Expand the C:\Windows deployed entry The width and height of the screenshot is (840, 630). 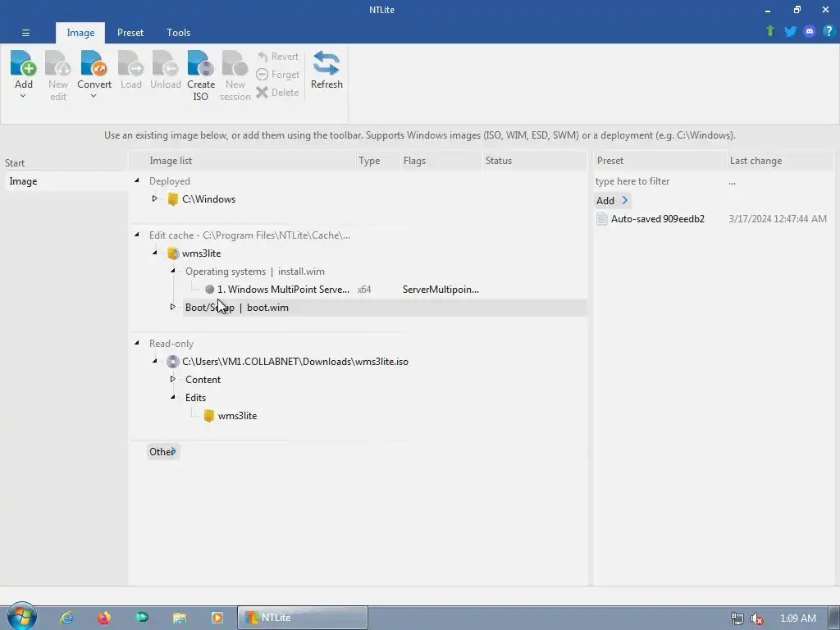(x=154, y=199)
